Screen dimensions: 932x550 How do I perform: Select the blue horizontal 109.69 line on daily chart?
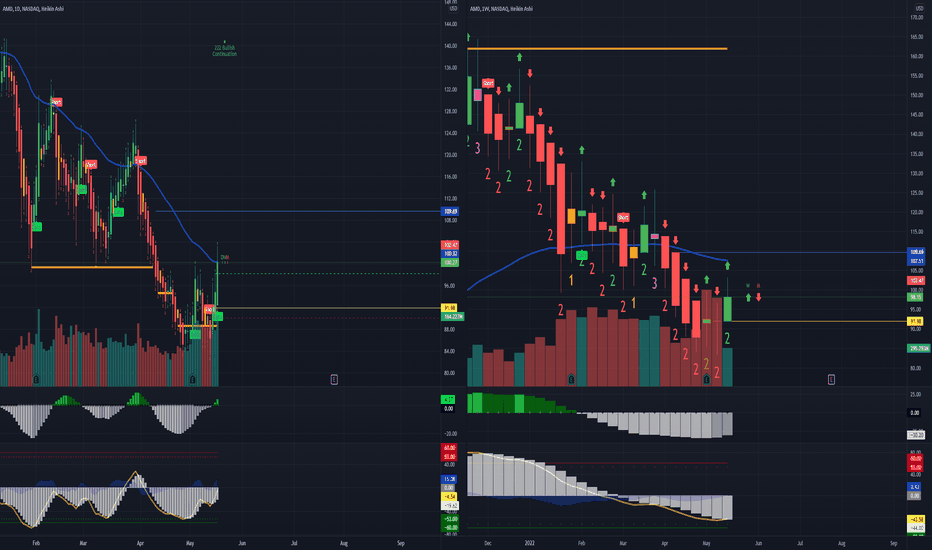[297, 211]
